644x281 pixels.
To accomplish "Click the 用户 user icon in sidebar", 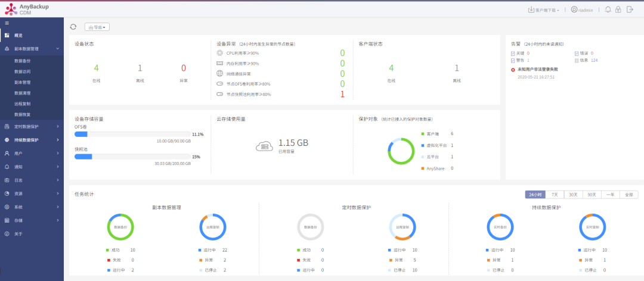I will [7, 154].
